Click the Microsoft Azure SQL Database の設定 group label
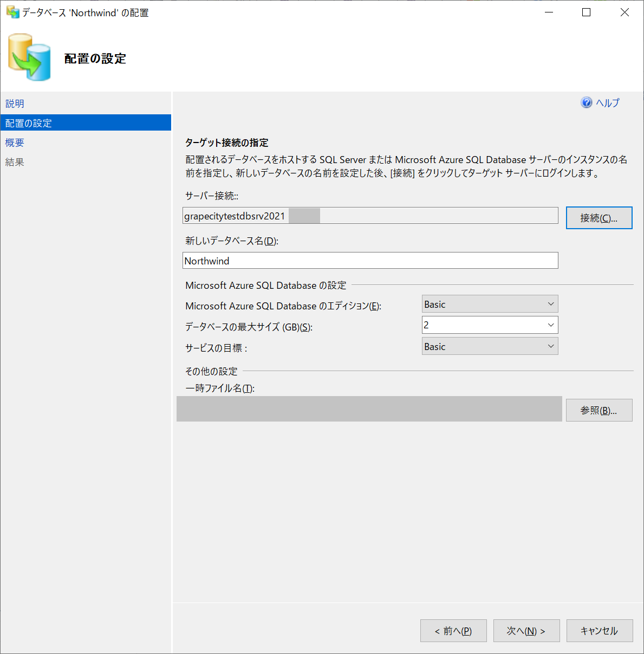The image size is (644, 654). (266, 285)
